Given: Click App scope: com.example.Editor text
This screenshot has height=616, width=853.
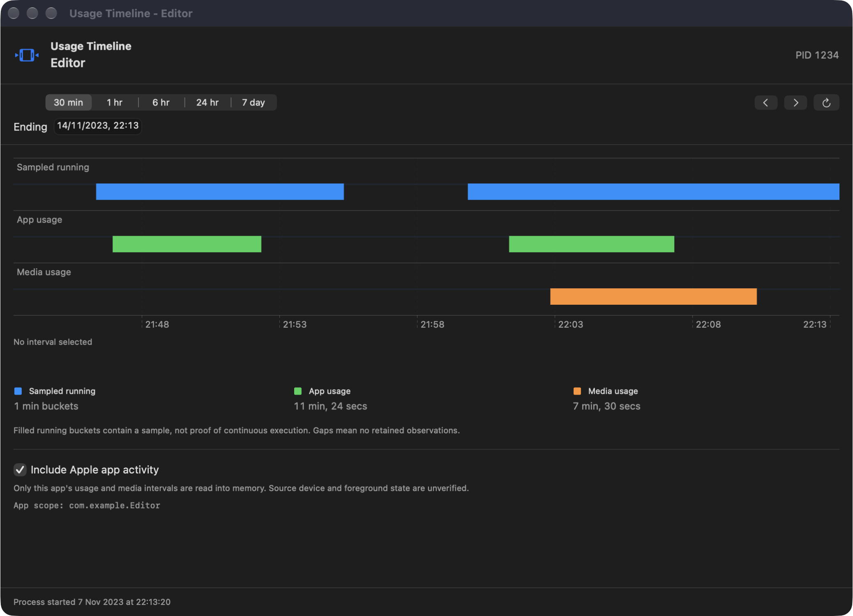Looking at the screenshot, I should click(x=87, y=506).
